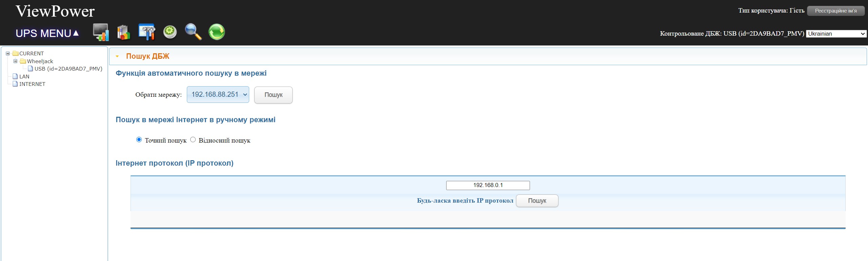Image resolution: width=868 pixels, height=261 pixels.
Task: Click the magnifying glass search icon
Action: pyautogui.click(x=193, y=32)
